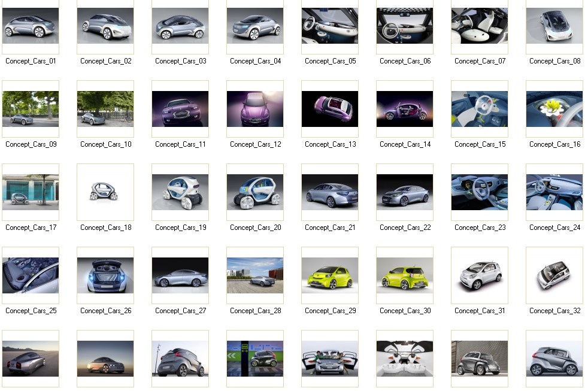Click the Concept_Cars_20 thumbnail
588x391 pixels.
[255, 192]
